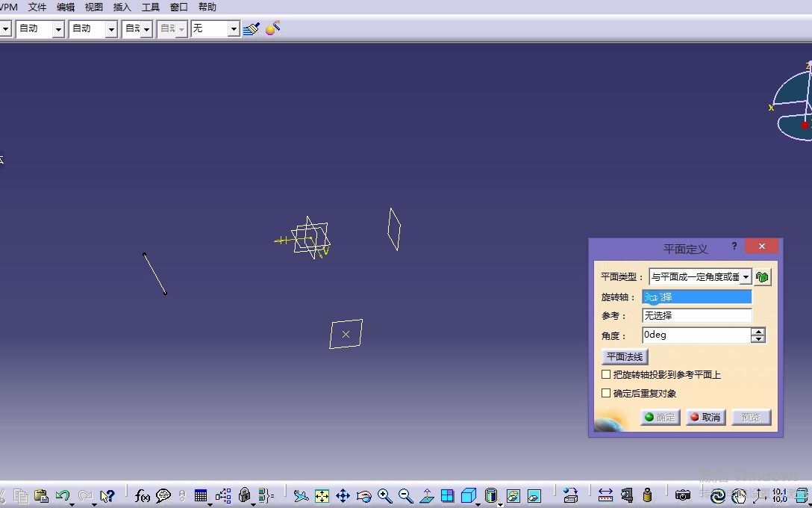
Task: Open the 工具 menu
Action: [x=151, y=7]
